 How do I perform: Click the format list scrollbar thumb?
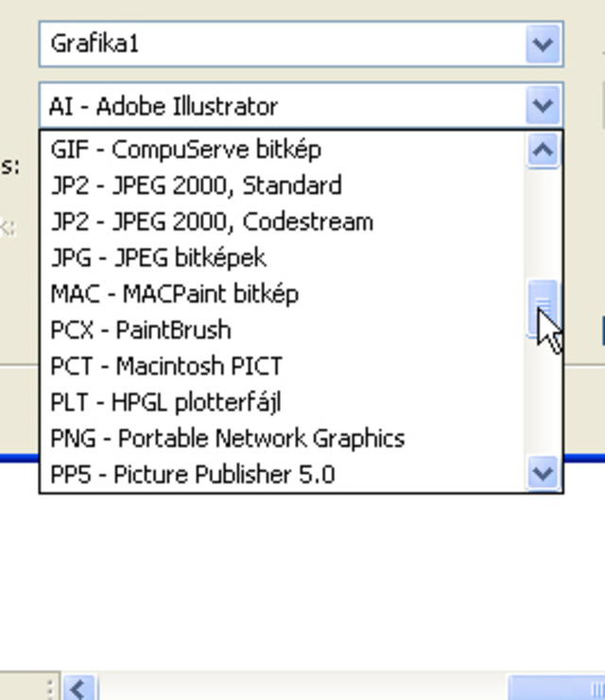tap(543, 308)
